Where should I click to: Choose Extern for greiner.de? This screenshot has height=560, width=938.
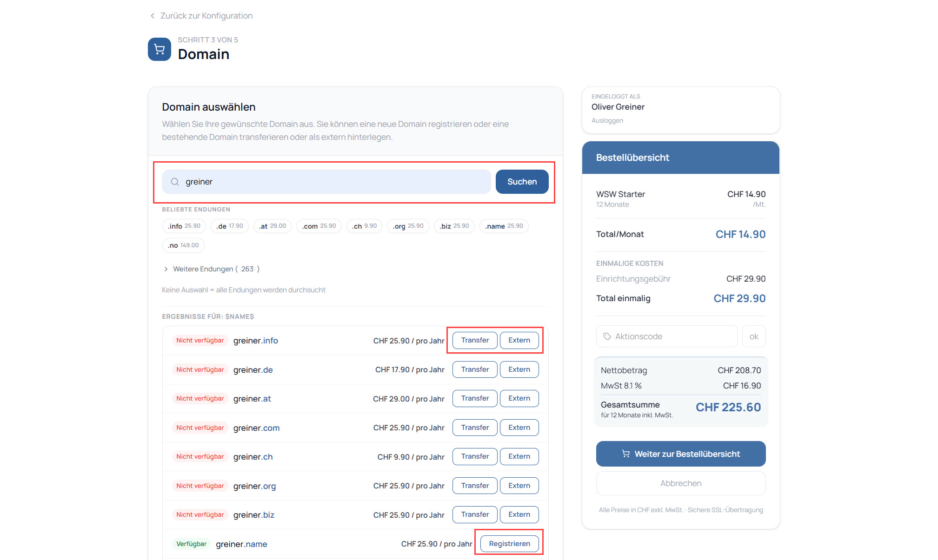[x=519, y=369]
